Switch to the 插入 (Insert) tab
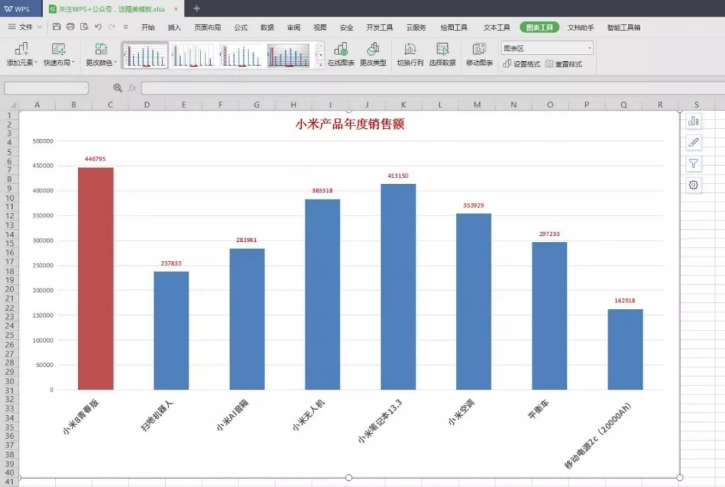 coord(174,27)
